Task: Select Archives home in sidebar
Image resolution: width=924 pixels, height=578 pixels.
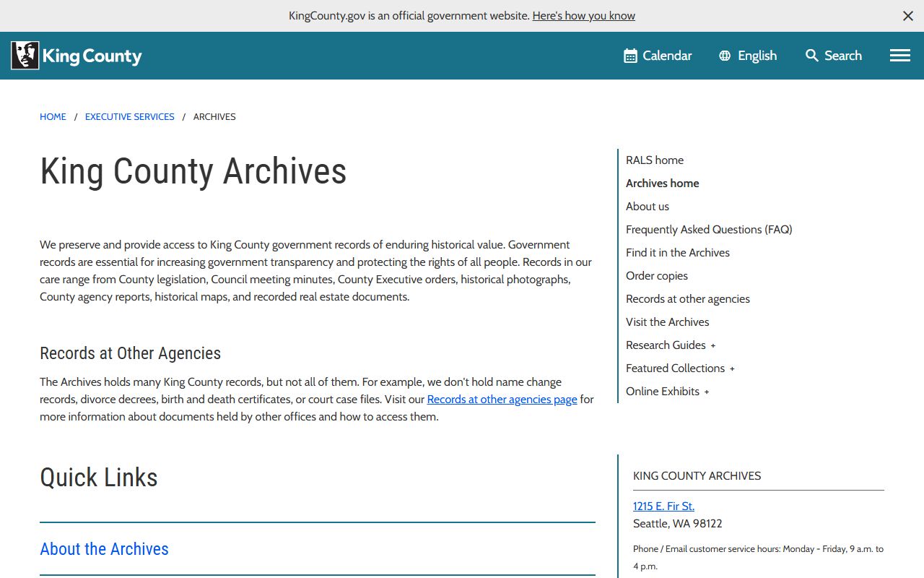Action: pyautogui.click(x=663, y=184)
